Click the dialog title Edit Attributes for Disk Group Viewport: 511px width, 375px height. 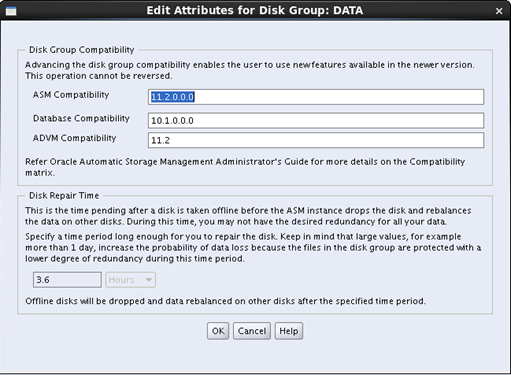255,11
